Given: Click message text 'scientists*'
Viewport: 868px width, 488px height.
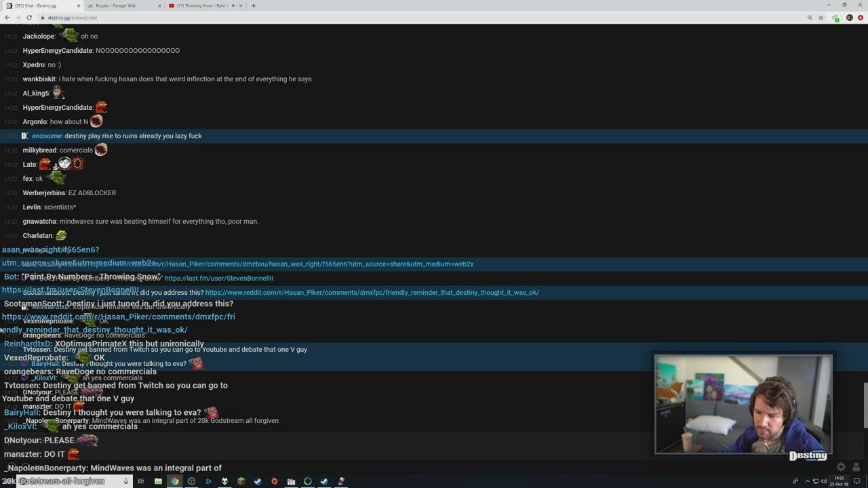Looking at the screenshot, I should (x=60, y=207).
